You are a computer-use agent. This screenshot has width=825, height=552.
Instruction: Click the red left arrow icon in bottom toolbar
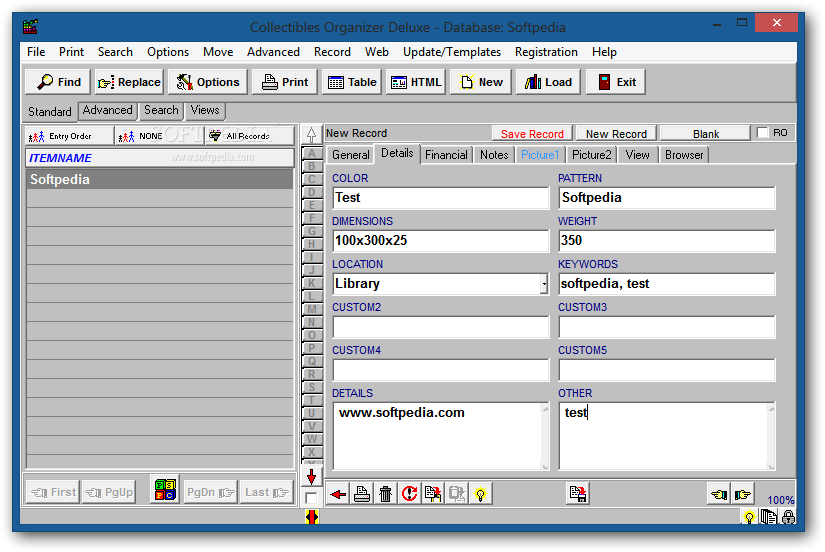(x=338, y=494)
